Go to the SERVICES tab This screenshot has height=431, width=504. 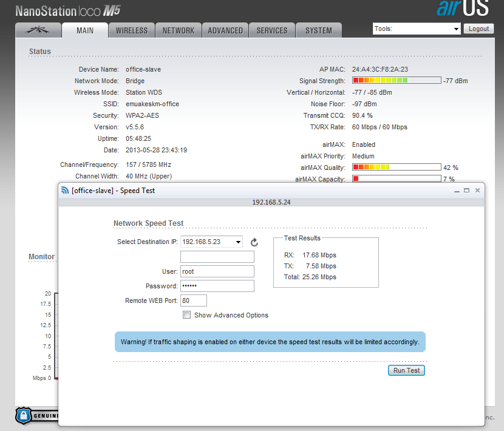(x=272, y=30)
